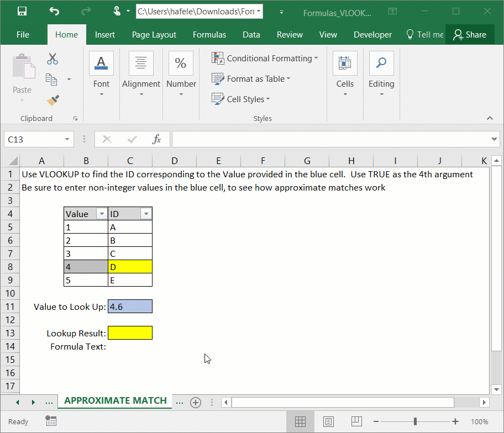Viewport: 504px width, 433px height.
Task: Select the View tab
Action: [328, 35]
